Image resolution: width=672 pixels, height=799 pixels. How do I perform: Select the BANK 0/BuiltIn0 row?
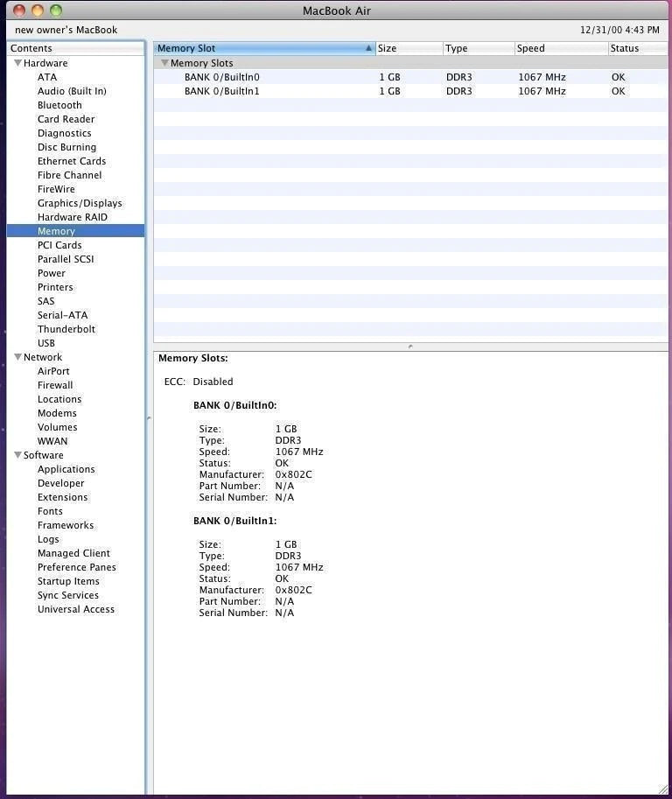[x=222, y=77]
